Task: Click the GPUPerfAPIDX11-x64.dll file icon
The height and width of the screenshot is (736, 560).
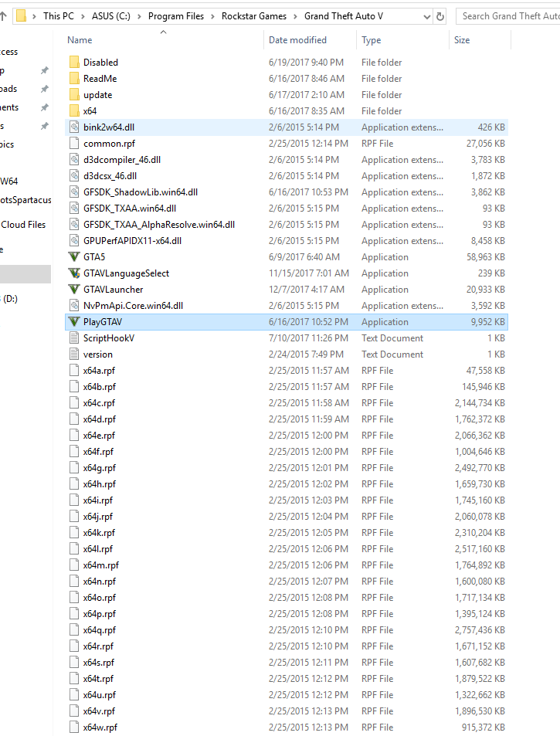Action: point(73,241)
